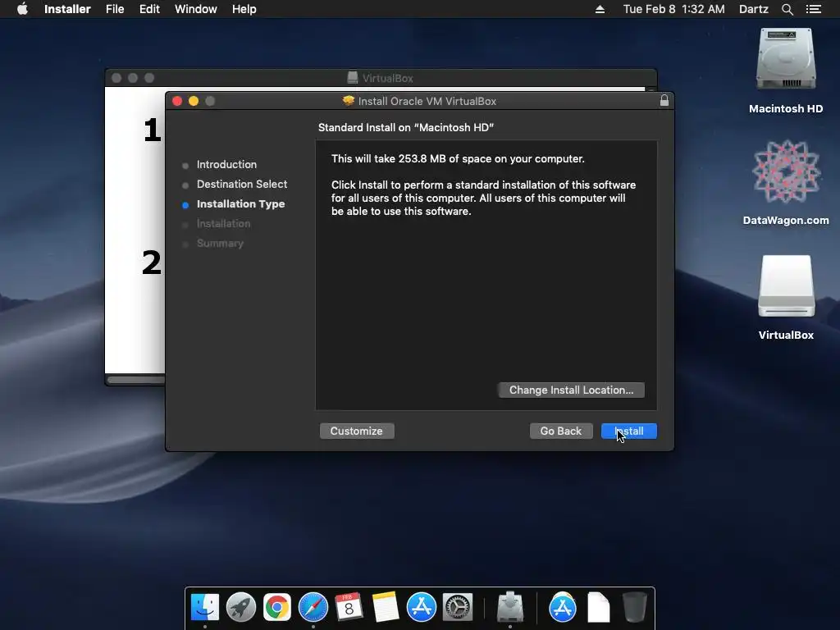This screenshot has width=840, height=630.
Task: Open the Installer menu
Action: pos(67,9)
